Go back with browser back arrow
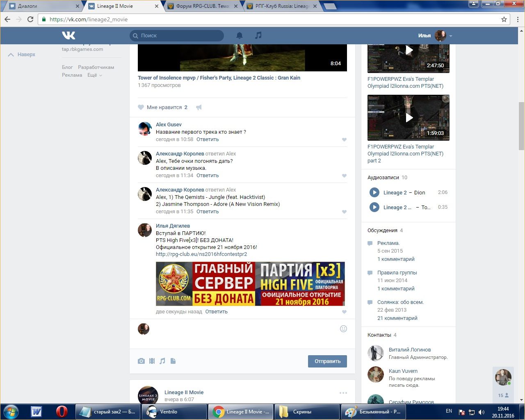Image resolution: width=525 pixels, height=420 pixels. pyautogui.click(x=7, y=19)
